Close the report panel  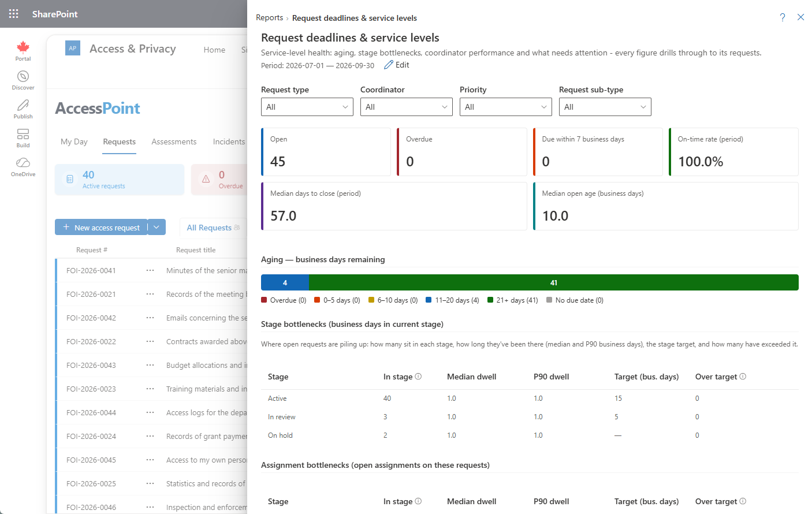coord(800,17)
